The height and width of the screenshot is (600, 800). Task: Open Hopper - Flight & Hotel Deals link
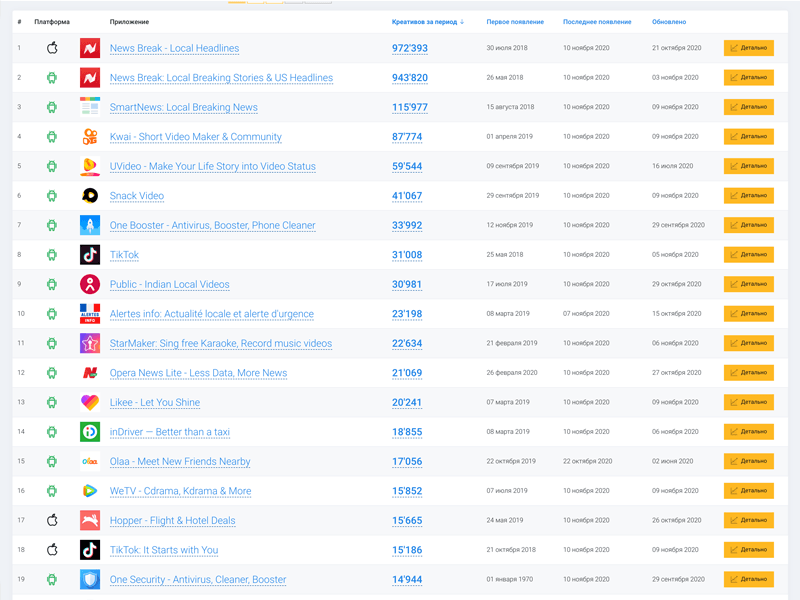[x=172, y=521]
